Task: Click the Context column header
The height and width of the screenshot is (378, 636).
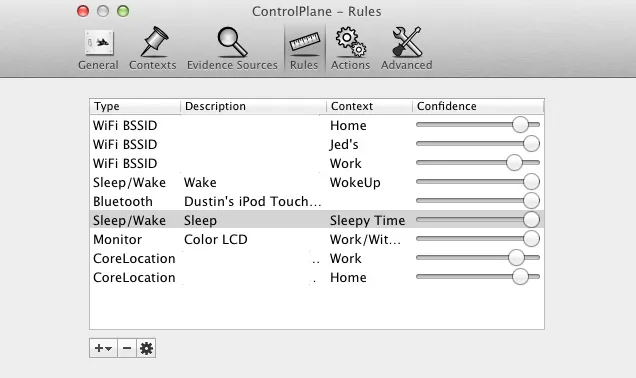Action: tap(370, 106)
